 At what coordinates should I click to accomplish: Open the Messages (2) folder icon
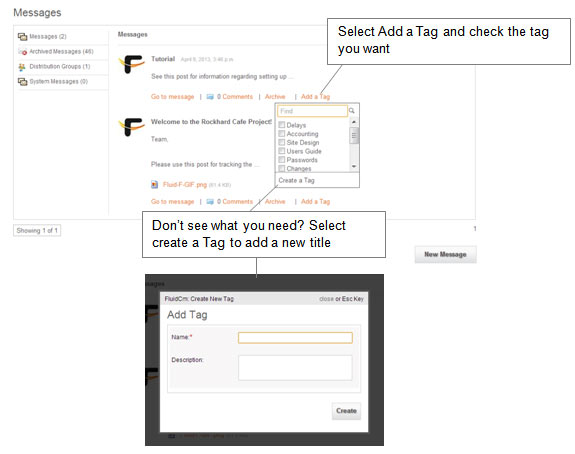23,37
